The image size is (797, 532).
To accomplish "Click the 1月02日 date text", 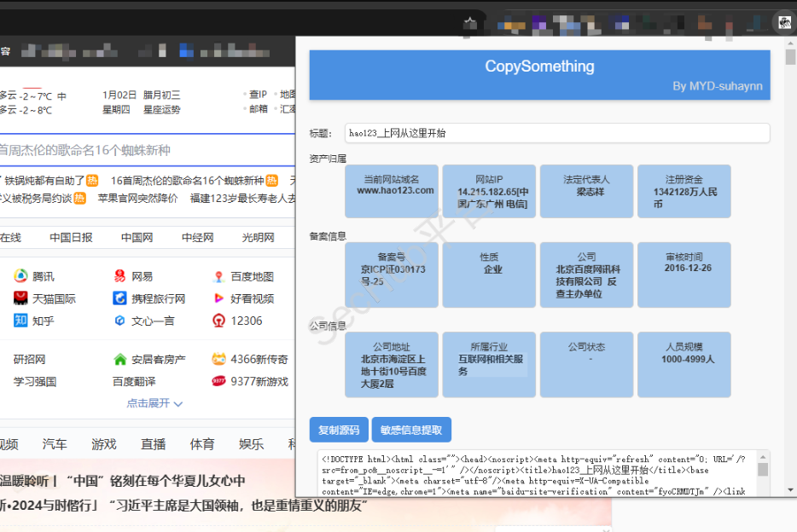I will coord(119,95).
